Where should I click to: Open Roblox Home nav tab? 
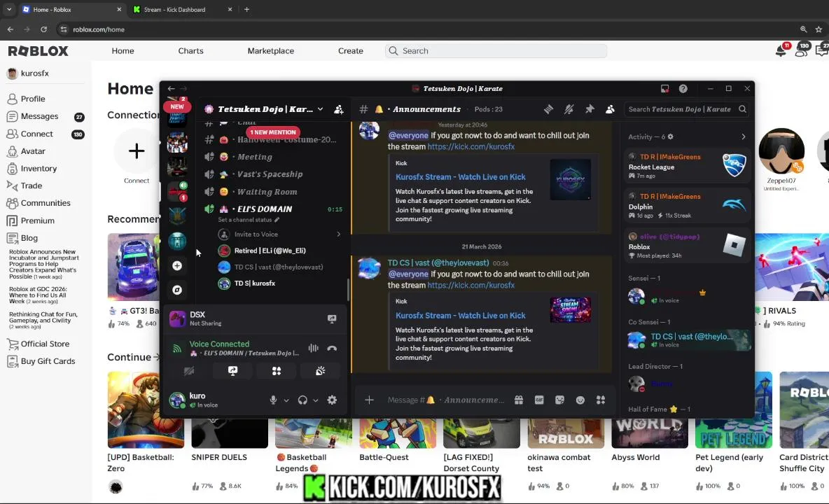pyautogui.click(x=123, y=50)
